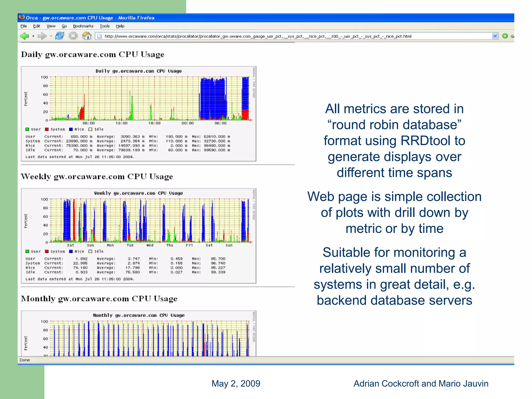Click green User swatch in Weekly legend

(x=27, y=251)
